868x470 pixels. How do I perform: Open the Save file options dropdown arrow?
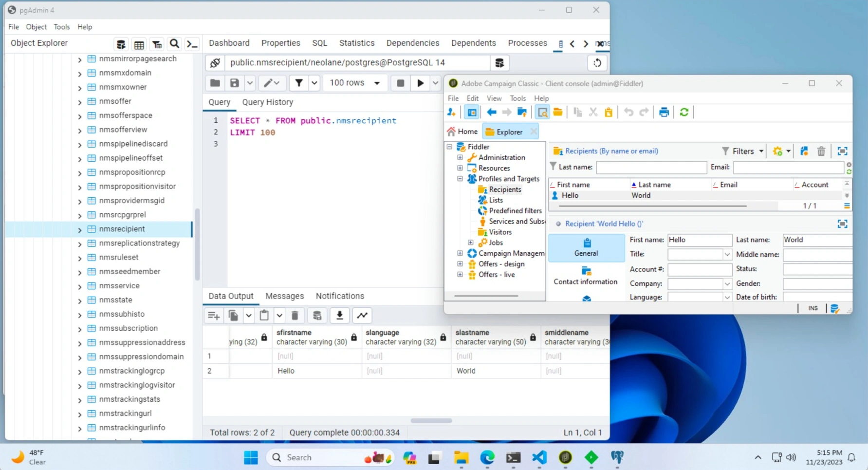[250, 83]
